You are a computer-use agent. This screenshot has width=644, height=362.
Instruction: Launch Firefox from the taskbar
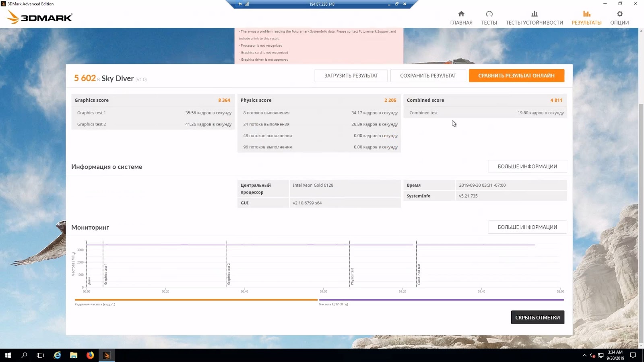point(90,355)
